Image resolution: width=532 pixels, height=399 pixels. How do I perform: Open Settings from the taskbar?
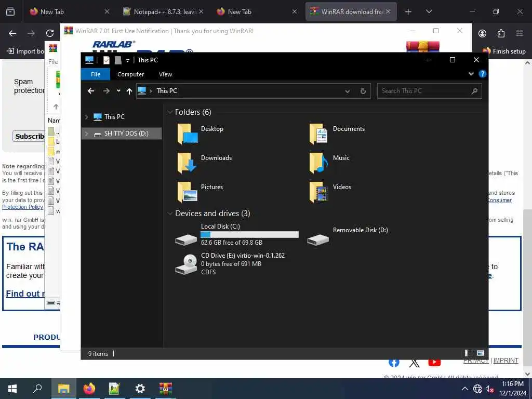pos(140,389)
